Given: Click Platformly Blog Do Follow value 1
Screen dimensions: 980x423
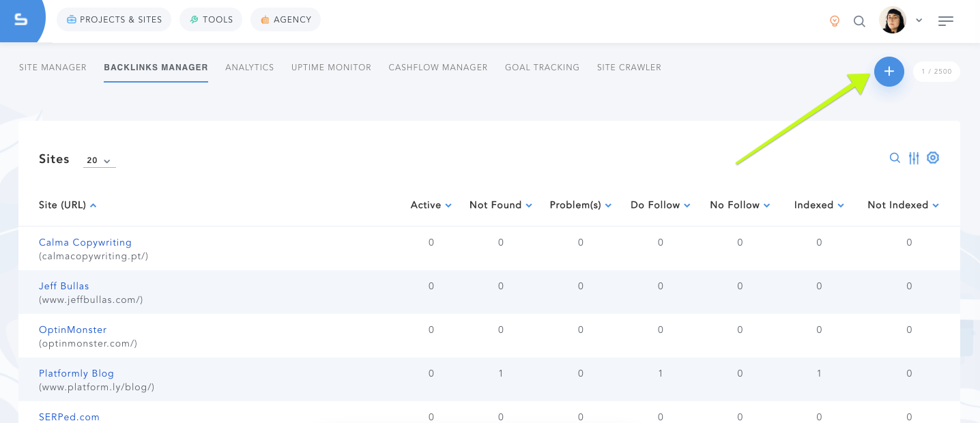Looking at the screenshot, I should point(660,374).
